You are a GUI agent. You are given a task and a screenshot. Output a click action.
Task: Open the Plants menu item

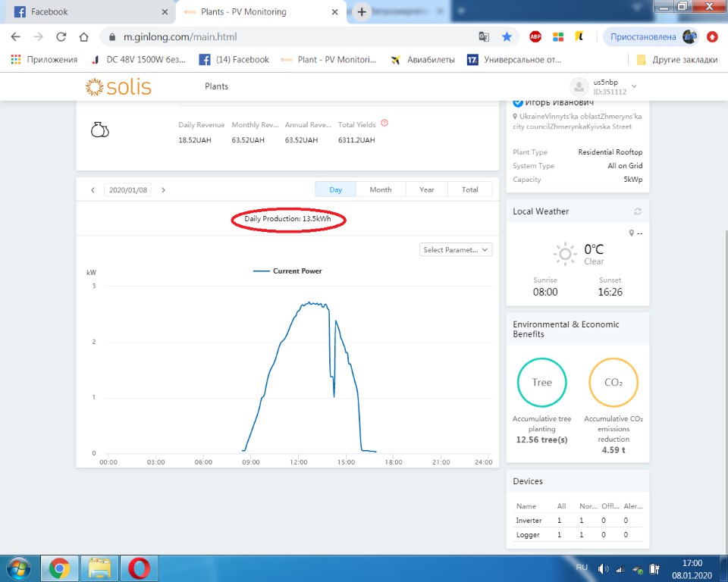(x=216, y=86)
